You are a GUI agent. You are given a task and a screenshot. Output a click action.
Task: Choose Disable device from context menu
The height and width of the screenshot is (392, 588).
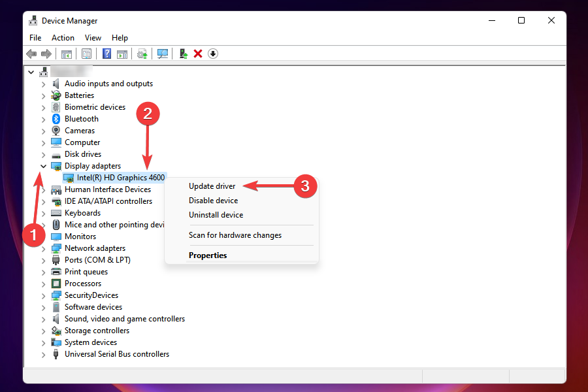click(x=214, y=201)
